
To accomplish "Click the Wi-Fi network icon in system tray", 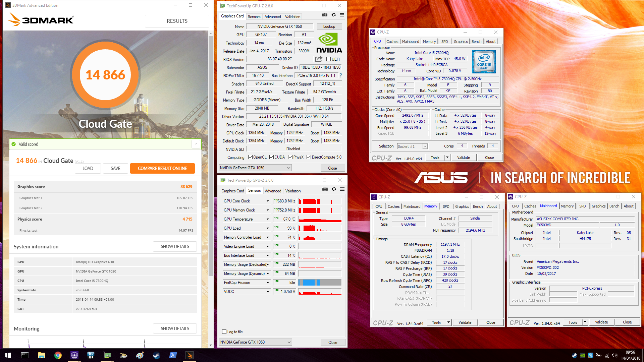I will click(x=607, y=356).
